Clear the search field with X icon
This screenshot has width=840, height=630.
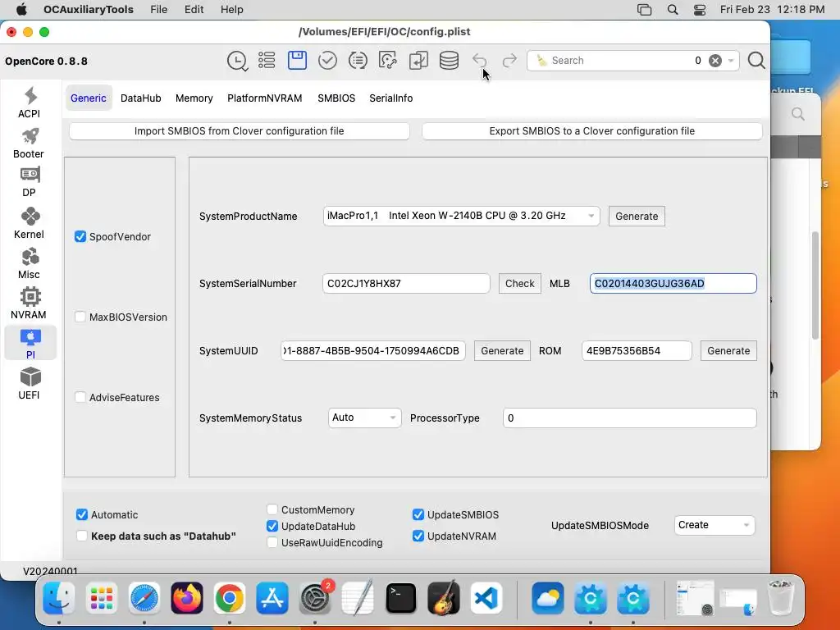pyautogui.click(x=715, y=61)
